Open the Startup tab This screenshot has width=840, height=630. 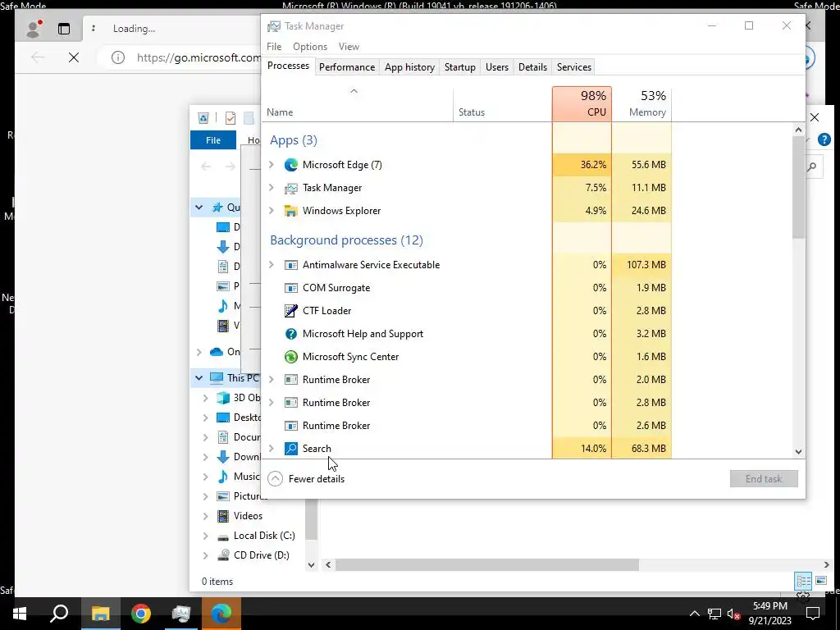459,67
